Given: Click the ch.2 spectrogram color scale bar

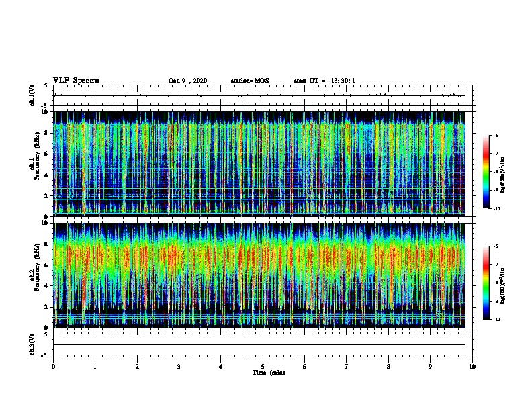Looking at the screenshot, I should click(x=486, y=283).
